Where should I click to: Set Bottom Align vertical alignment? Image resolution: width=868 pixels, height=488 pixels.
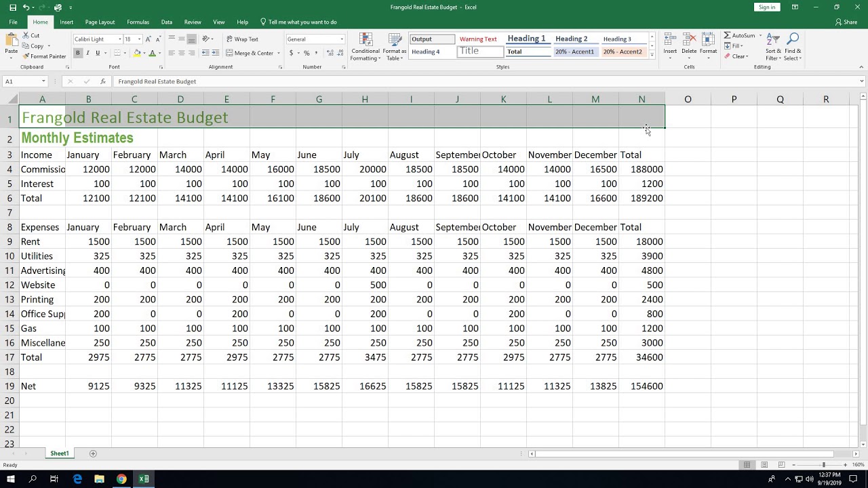(x=191, y=39)
